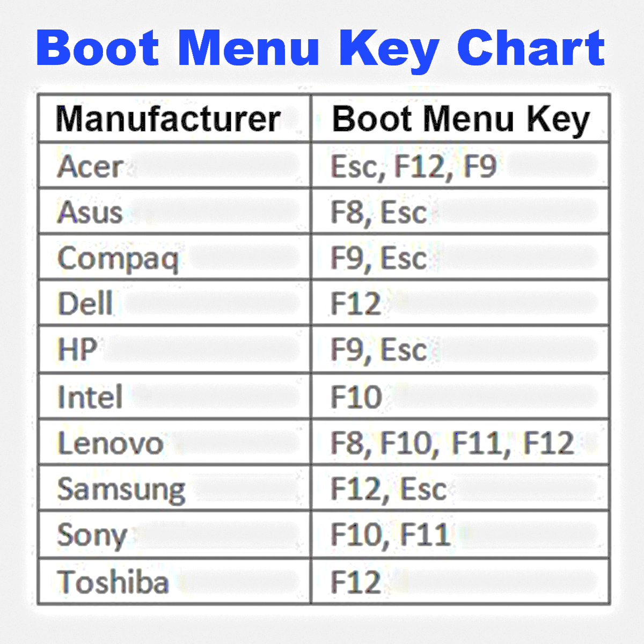Click the 'F12, Esc' Samsung key cell
This screenshot has width=644, height=644.
(x=460, y=488)
